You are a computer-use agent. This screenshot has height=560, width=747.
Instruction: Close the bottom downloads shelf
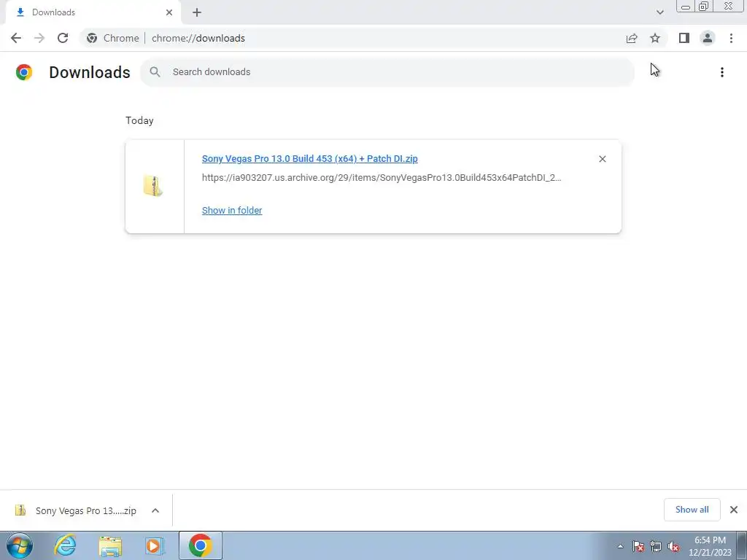(x=734, y=510)
